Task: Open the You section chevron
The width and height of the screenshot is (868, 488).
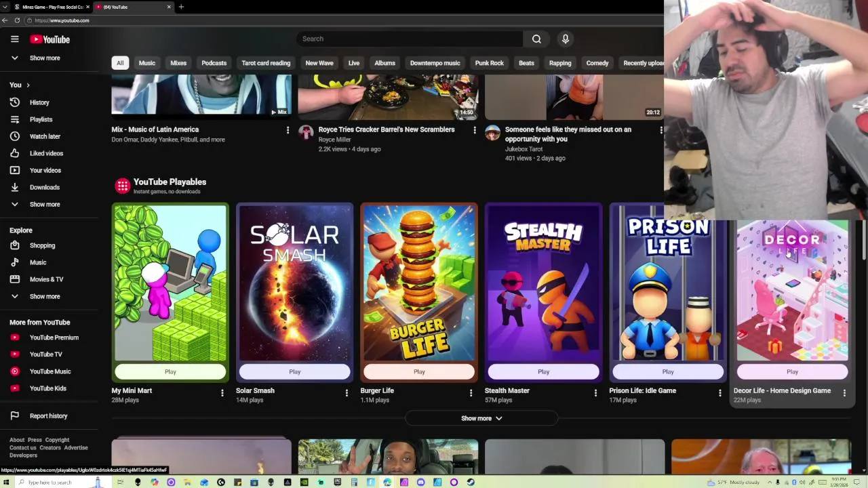Action: pos(28,85)
